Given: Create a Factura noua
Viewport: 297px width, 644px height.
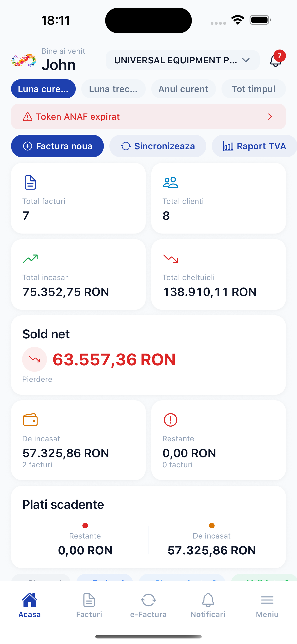Looking at the screenshot, I should tap(57, 146).
